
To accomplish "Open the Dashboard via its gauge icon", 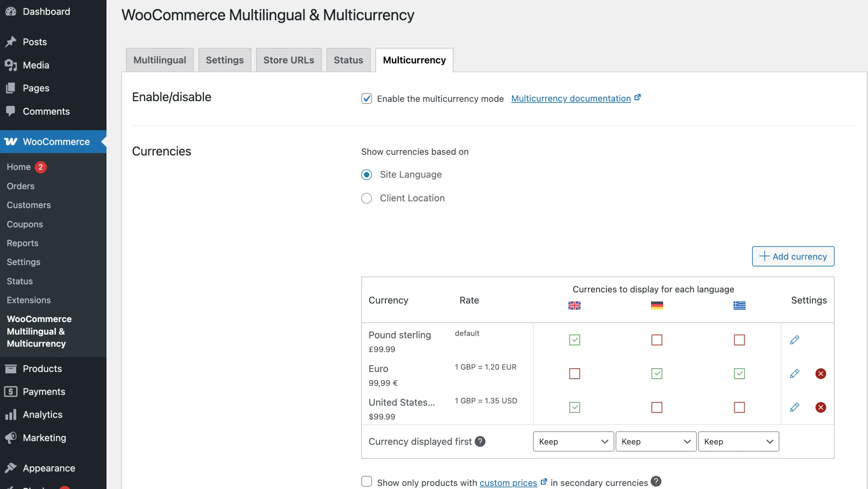I will [x=11, y=11].
